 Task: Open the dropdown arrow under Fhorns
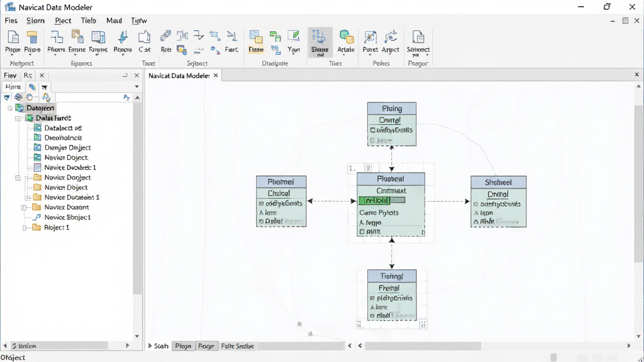[x=56, y=55]
